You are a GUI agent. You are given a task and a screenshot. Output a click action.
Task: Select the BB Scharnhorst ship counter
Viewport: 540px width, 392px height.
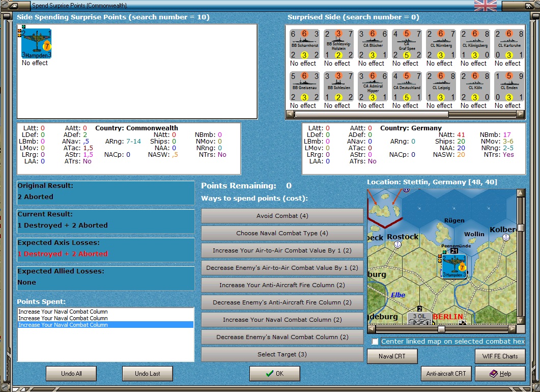click(304, 44)
